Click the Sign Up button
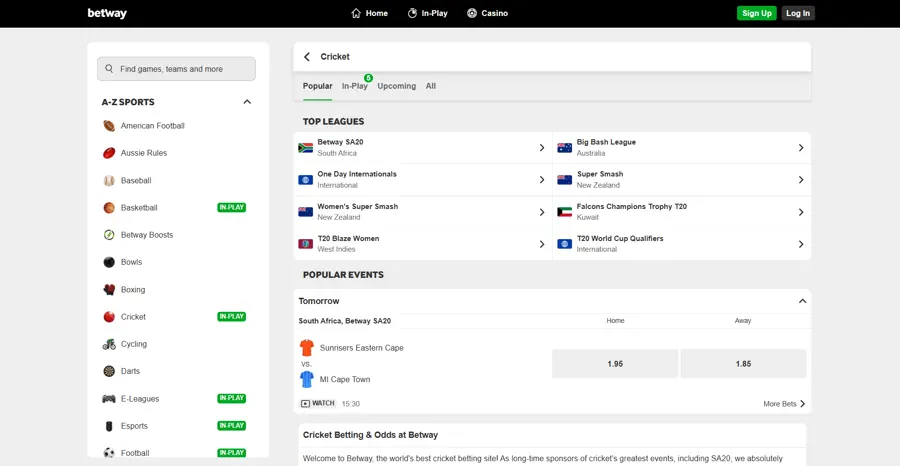Screen dimensions: 900x466 click(757, 13)
